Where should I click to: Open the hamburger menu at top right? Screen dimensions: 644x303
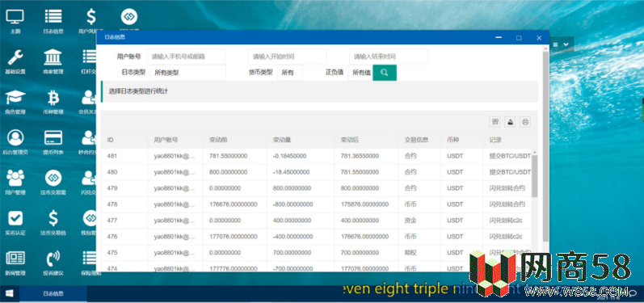point(556,44)
